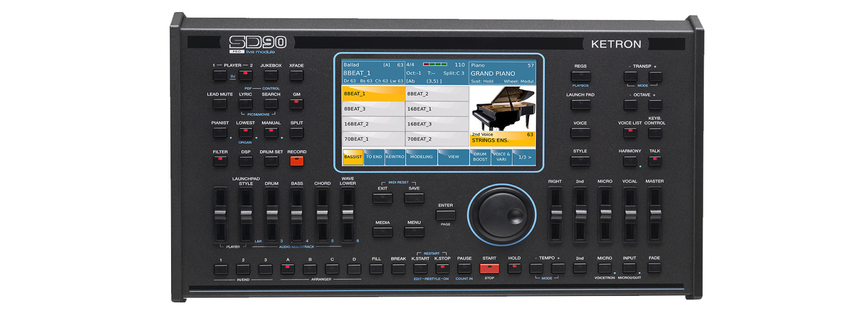Image resolution: width=868 pixels, height=320 pixels.
Task: Open the MEDIA button
Action: click(383, 232)
